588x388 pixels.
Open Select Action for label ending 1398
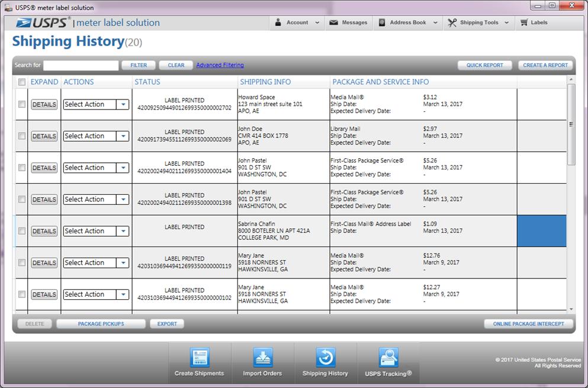pos(96,199)
